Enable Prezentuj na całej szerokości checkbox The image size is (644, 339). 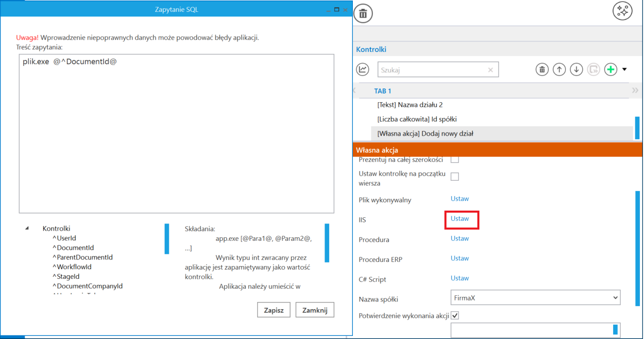[x=455, y=159]
